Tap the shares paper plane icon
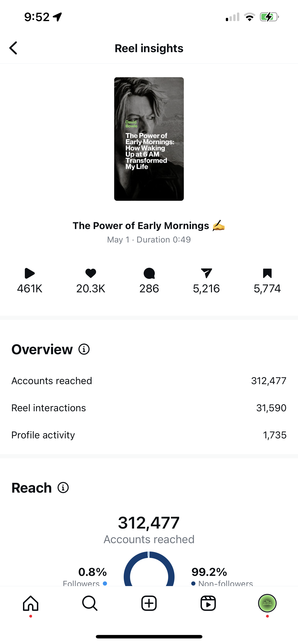Image resolution: width=298 pixels, height=644 pixels. 206,273
